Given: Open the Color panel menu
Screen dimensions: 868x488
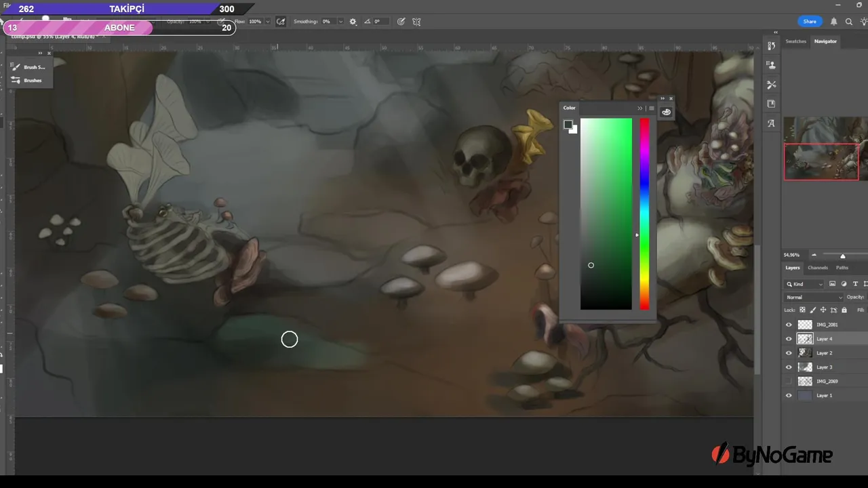Looking at the screenshot, I should [652, 108].
